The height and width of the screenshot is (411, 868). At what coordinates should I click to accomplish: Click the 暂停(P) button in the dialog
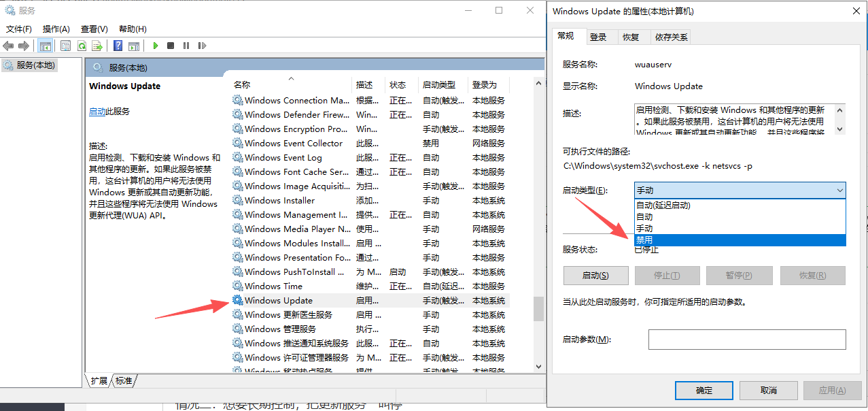pyautogui.click(x=739, y=276)
